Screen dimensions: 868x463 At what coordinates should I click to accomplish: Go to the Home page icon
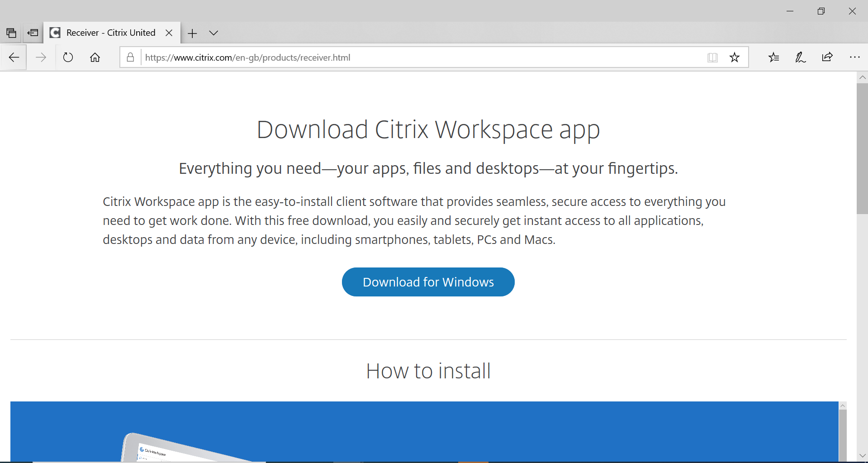(95, 57)
